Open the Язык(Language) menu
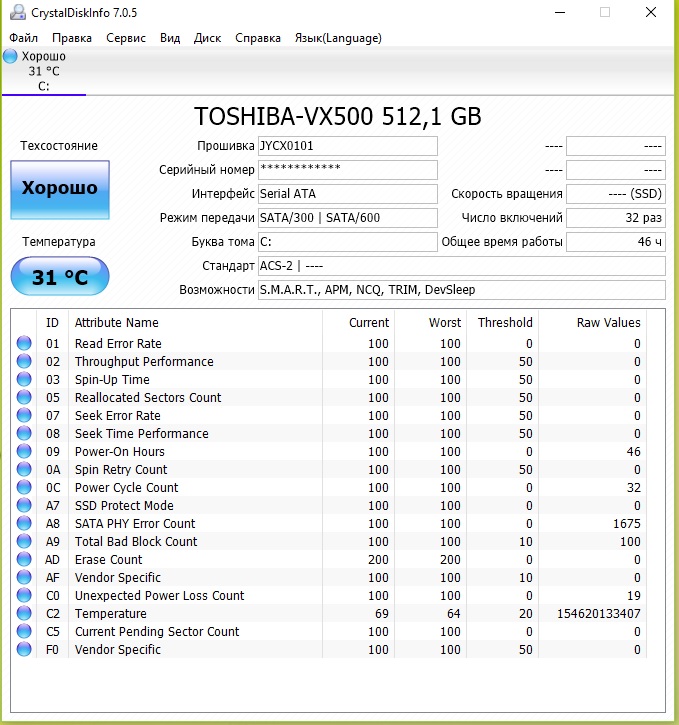The height and width of the screenshot is (725, 679). coord(338,38)
